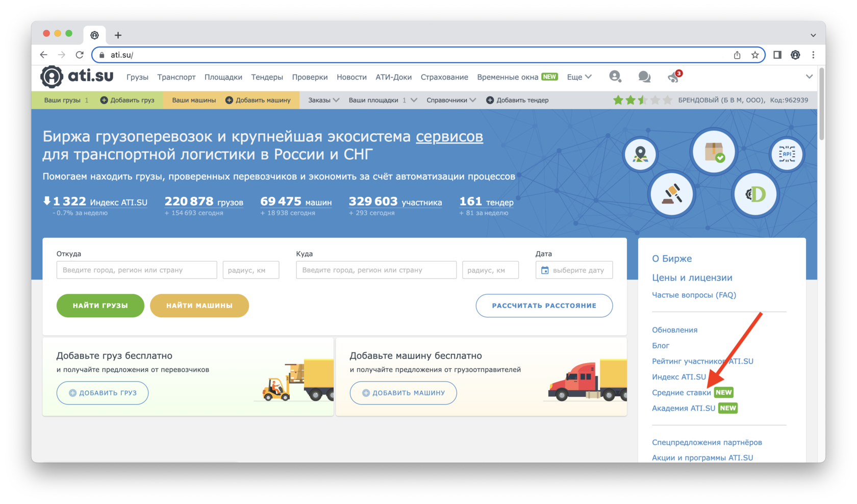The width and height of the screenshot is (857, 504).
Task: Focus the Куда city input field
Action: 376,270
